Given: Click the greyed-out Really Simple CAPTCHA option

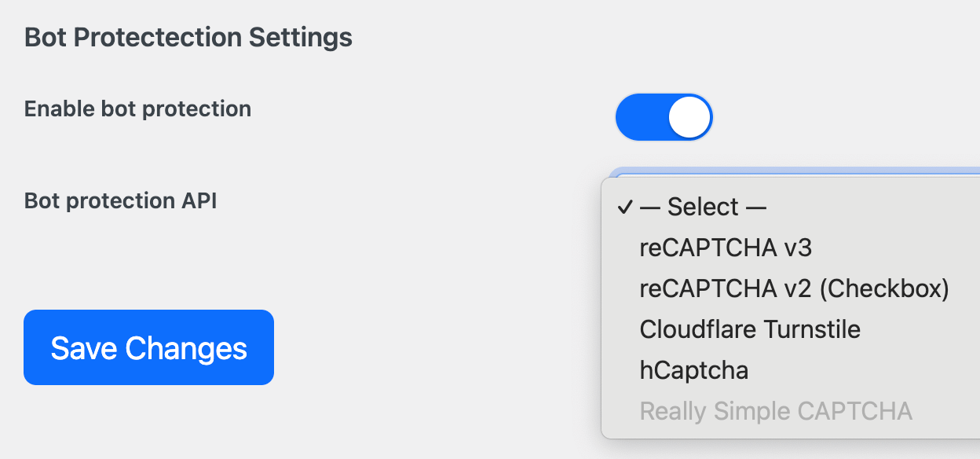Looking at the screenshot, I should [x=776, y=411].
